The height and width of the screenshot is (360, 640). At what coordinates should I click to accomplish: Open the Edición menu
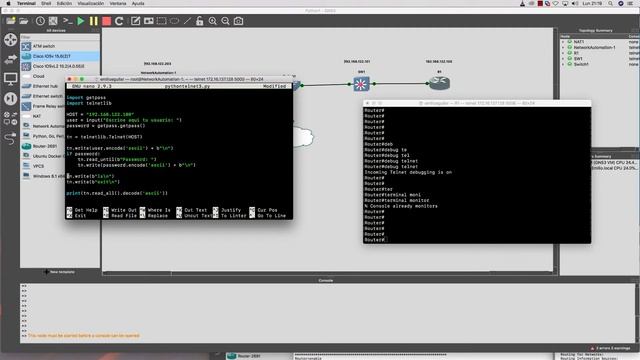(64, 3)
